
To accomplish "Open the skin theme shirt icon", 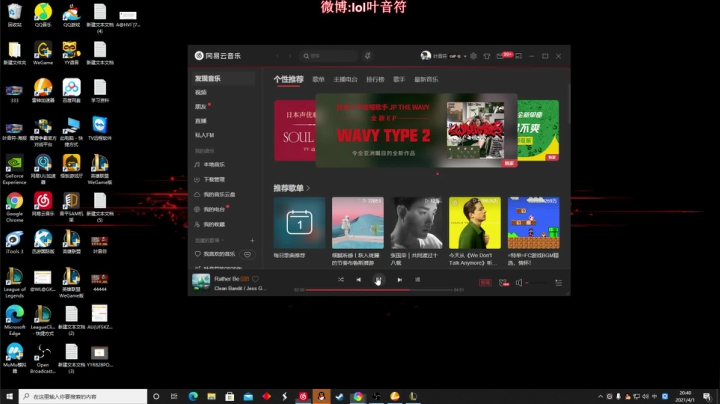I will click(487, 56).
